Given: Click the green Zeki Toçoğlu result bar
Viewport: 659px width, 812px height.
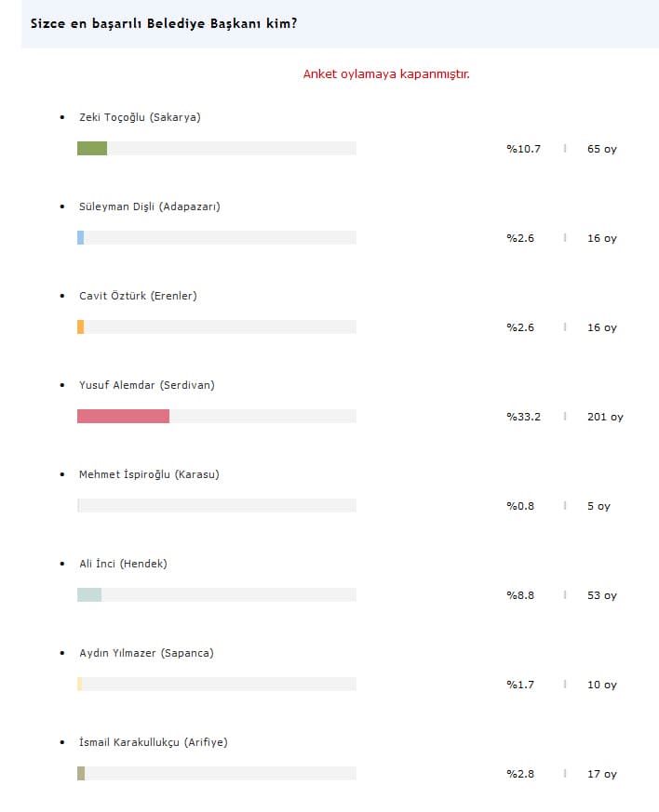Looking at the screenshot, I should [x=92, y=148].
